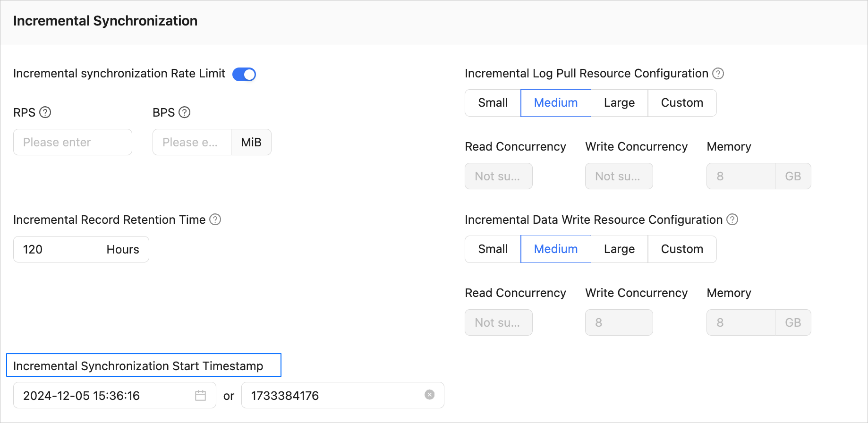Click the RPS input field

pyautogui.click(x=73, y=142)
